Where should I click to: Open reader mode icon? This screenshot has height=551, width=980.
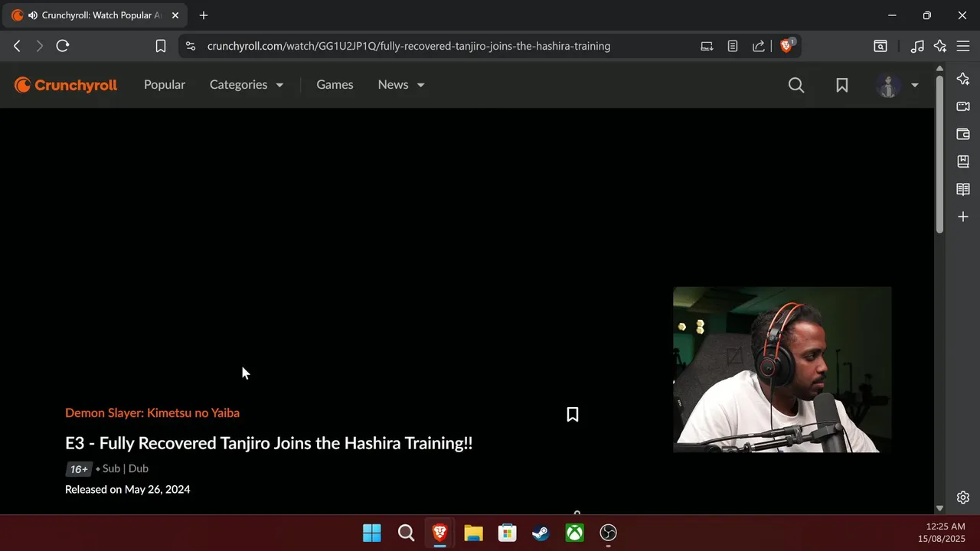coord(733,46)
